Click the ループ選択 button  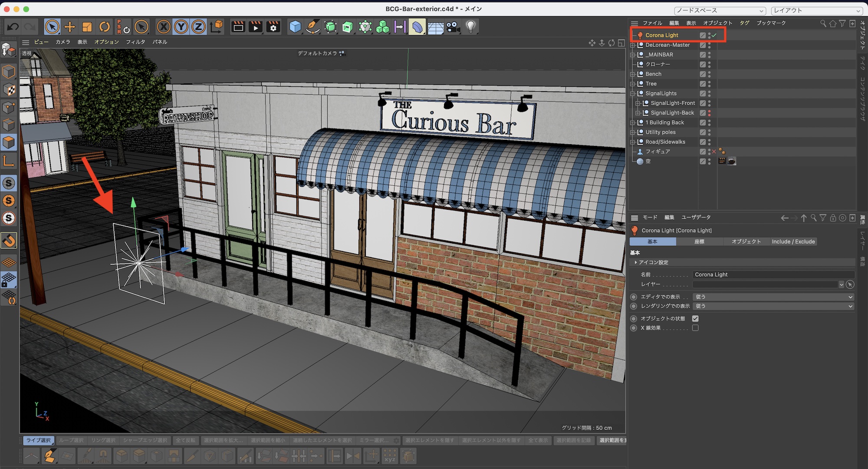coord(71,440)
